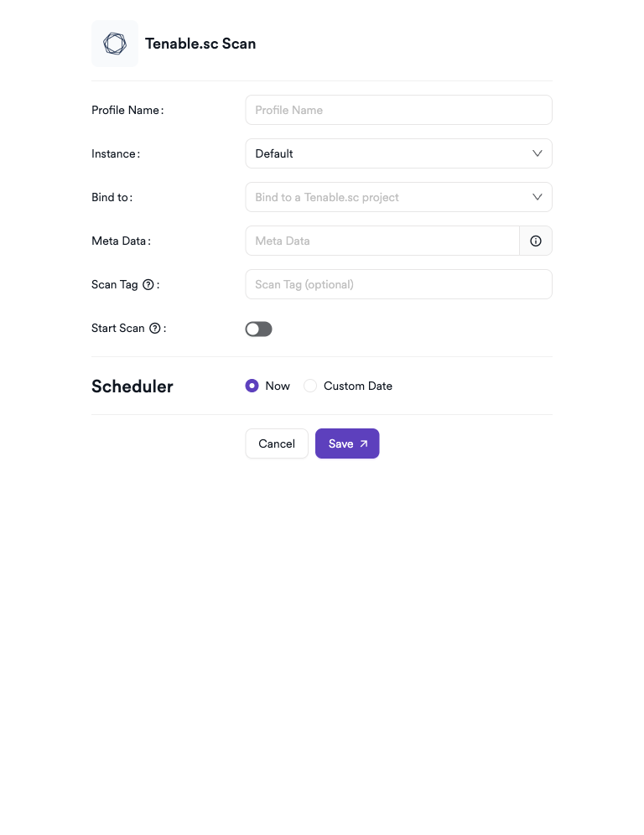This screenshot has width=644, height=835.
Task: Click inside the Profile Name field
Action: pos(398,110)
